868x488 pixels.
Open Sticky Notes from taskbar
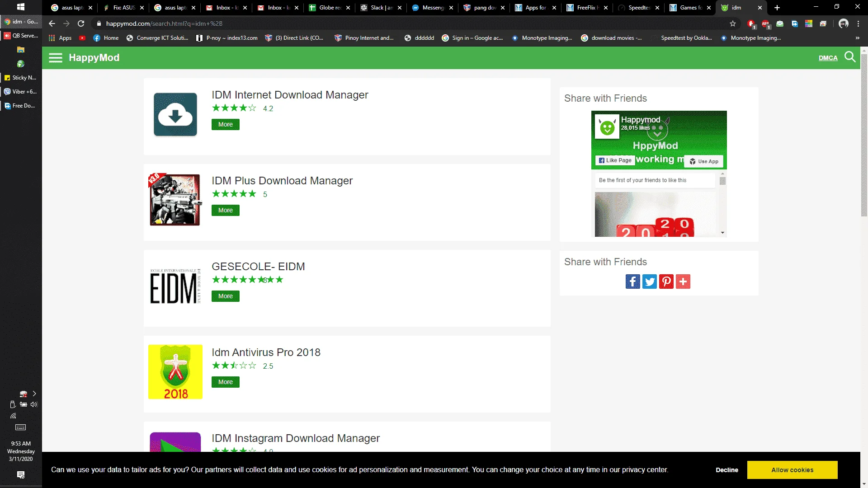tap(21, 78)
